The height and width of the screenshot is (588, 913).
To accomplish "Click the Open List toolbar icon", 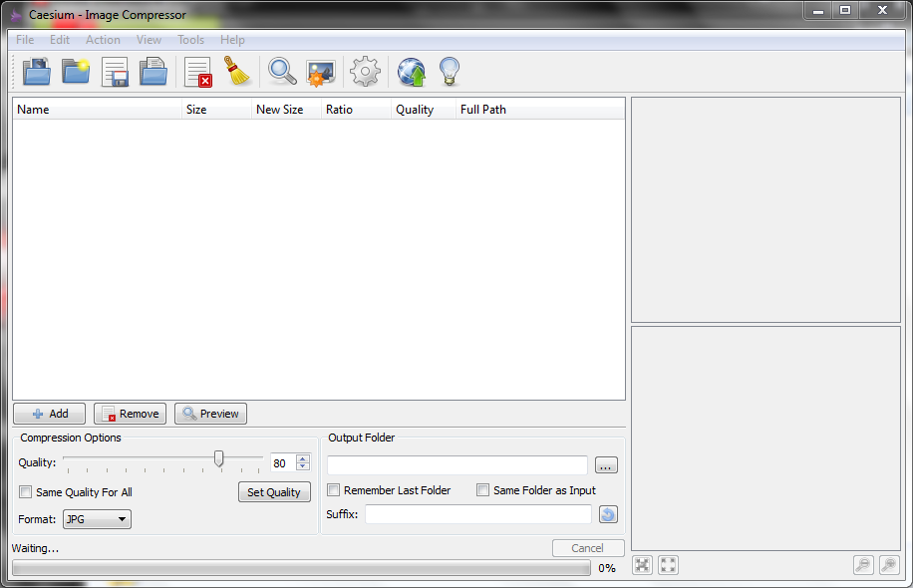I will (153, 72).
